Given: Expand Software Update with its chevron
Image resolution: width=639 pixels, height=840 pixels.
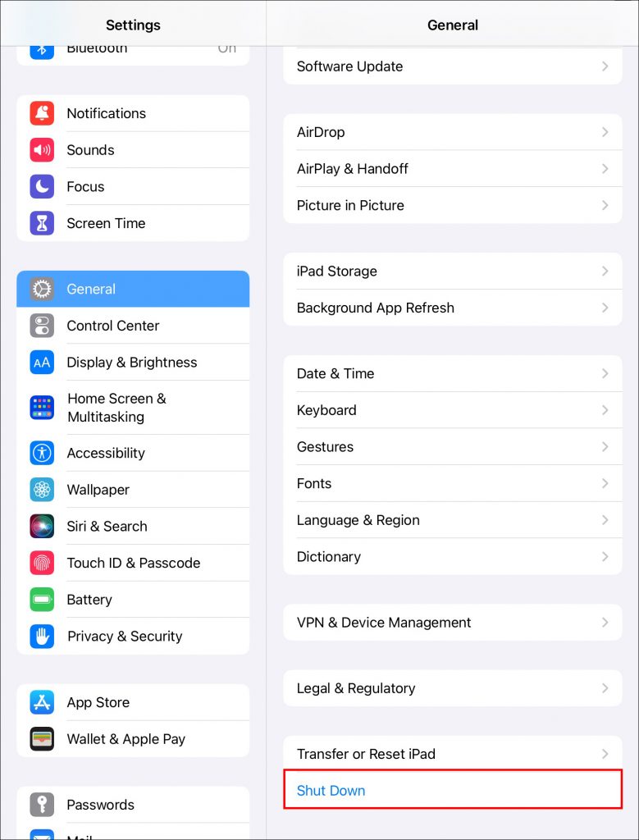Looking at the screenshot, I should [605, 66].
